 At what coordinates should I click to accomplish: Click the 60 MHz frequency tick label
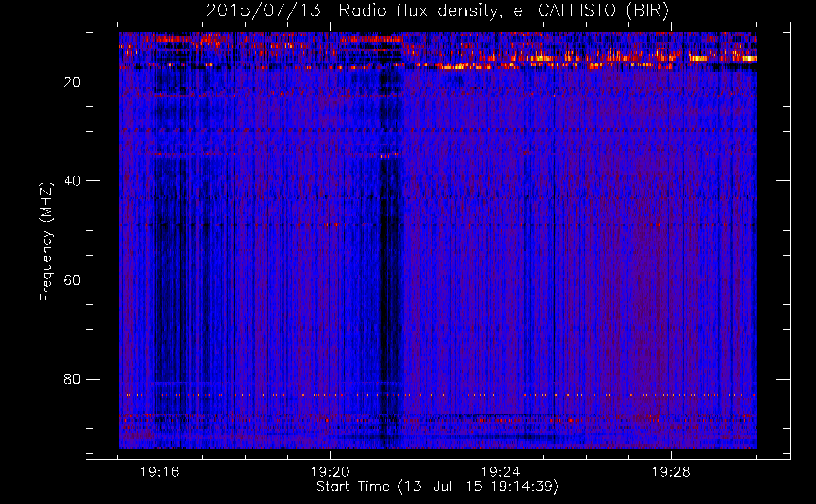pos(73,280)
